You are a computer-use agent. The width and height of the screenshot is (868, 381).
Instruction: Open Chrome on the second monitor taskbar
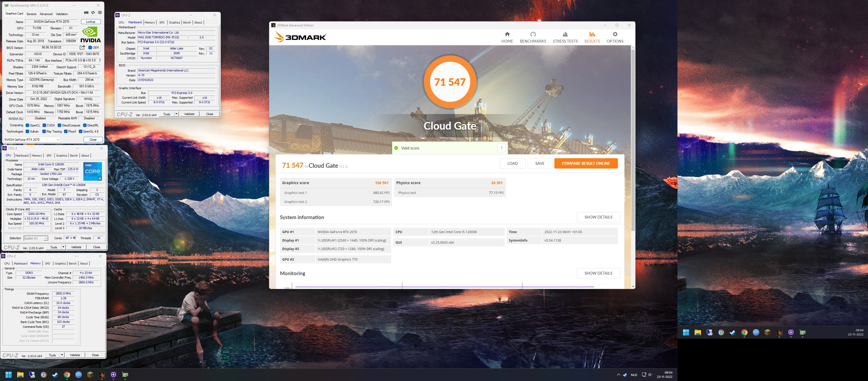[x=744, y=333]
